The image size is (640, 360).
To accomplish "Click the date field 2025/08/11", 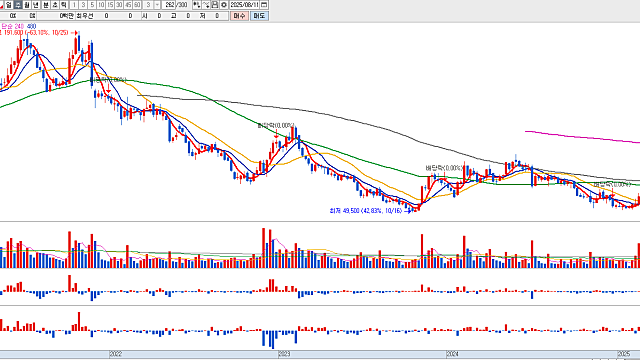I will click(x=244, y=5).
